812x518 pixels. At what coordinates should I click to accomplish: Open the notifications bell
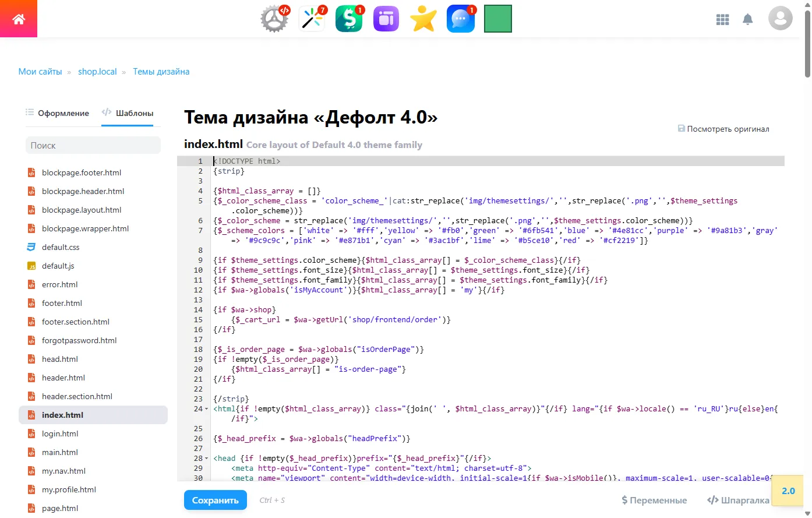(x=747, y=19)
